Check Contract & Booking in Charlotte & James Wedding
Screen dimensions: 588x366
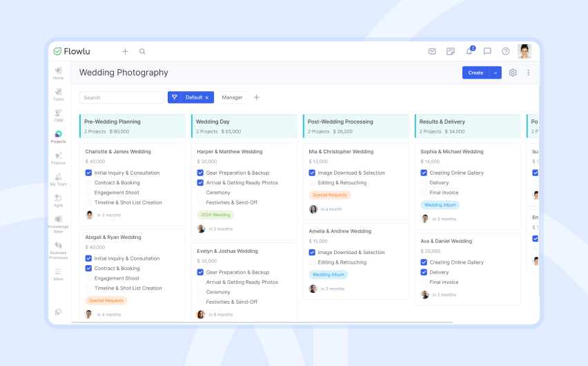[x=88, y=183]
